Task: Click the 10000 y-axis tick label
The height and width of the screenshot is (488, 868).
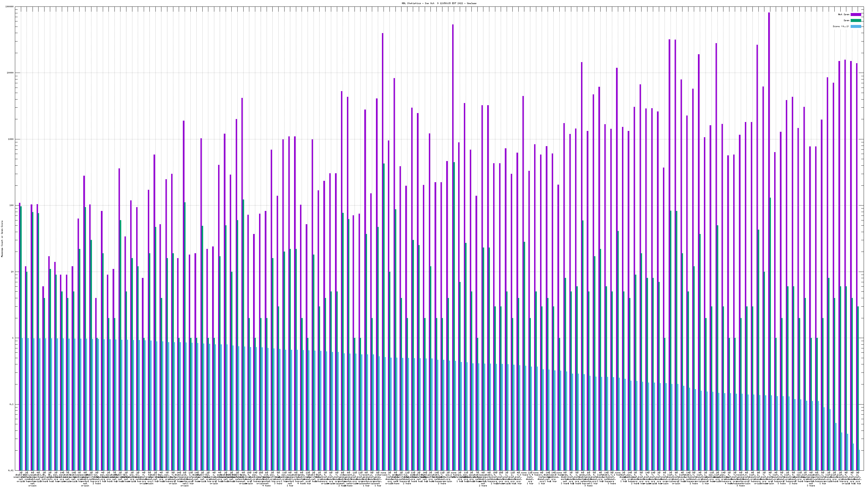Action: pos(11,73)
